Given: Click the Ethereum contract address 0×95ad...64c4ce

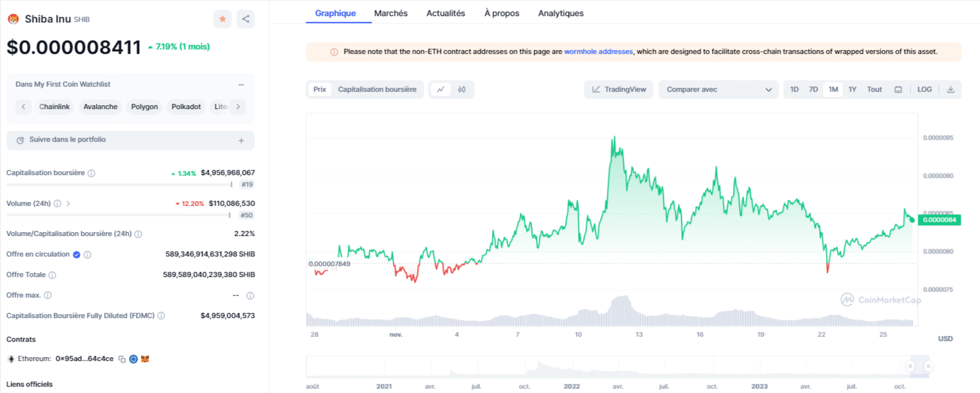Looking at the screenshot, I should coord(85,359).
